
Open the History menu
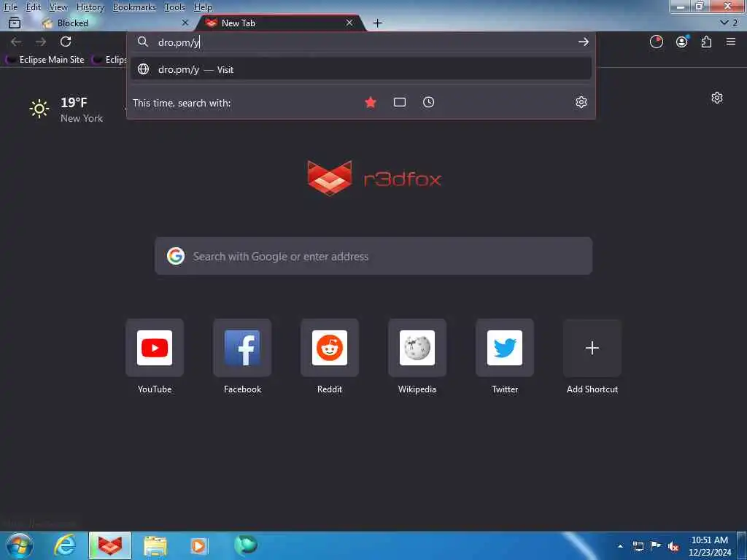pyautogui.click(x=90, y=7)
